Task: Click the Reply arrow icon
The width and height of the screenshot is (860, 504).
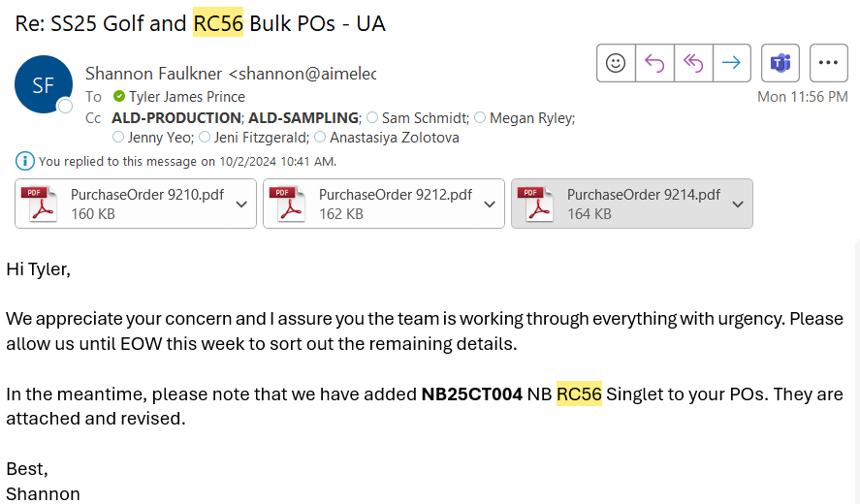Action: tap(654, 63)
